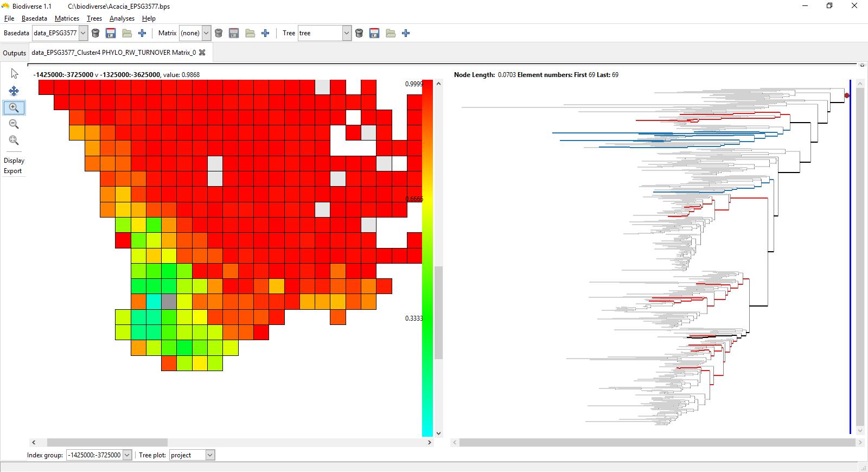
Task: Activate the pan (move) tool
Action: tap(14, 91)
